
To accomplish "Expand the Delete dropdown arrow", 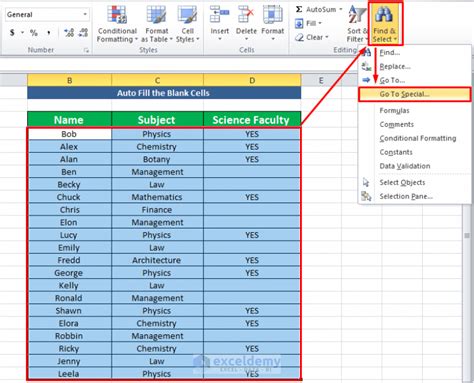I will 246,39.
